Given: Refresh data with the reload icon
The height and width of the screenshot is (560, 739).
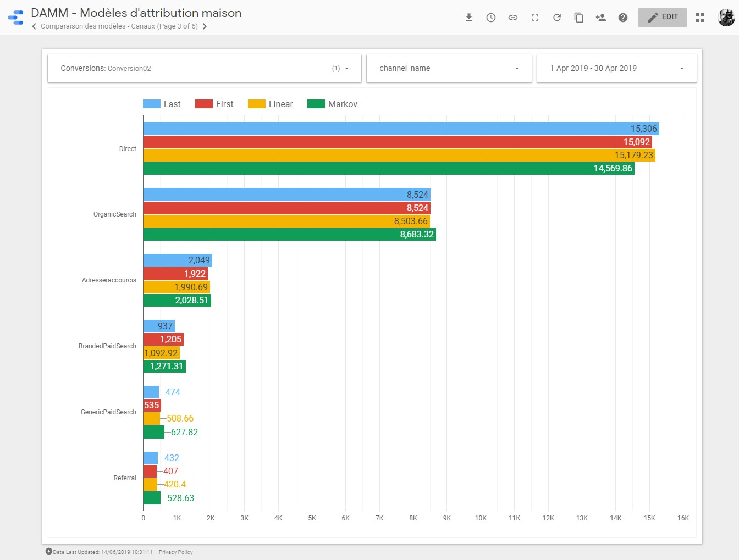Looking at the screenshot, I should (557, 18).
